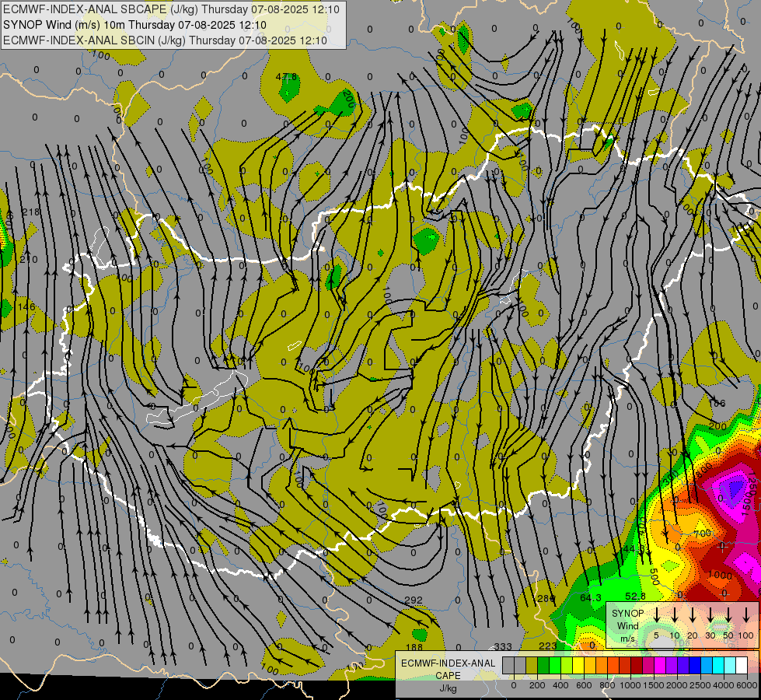Pick the white CAPE legend swatch

[742, 665]
